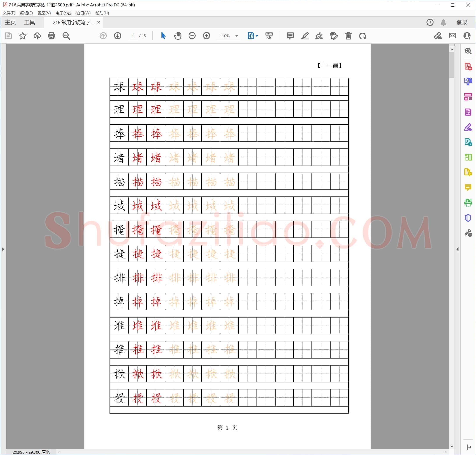Click the scrolling mode keyboard icon
The height and width of the screenshot is (455, 476).
click(269, 36)
